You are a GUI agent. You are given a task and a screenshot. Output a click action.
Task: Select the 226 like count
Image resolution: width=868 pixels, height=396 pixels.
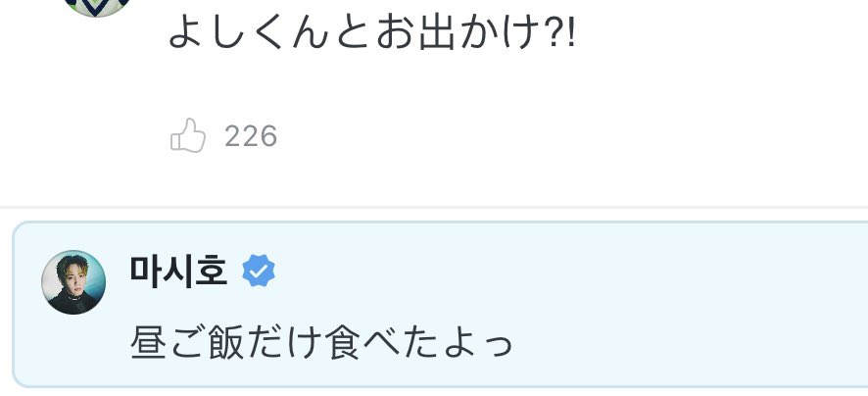(251, 136)
